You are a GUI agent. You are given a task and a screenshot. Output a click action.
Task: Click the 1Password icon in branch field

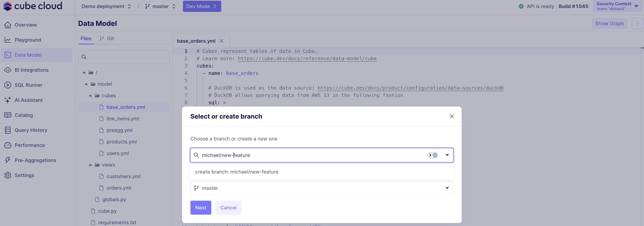435,155
